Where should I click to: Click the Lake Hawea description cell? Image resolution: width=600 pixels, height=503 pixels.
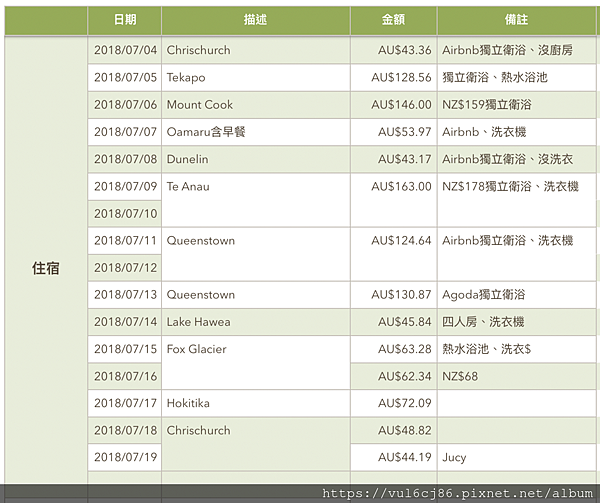tap(256, 322)
